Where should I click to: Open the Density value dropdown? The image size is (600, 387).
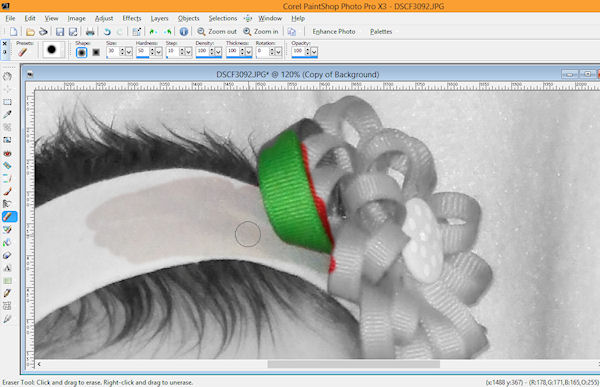click(x=218, y=52)
